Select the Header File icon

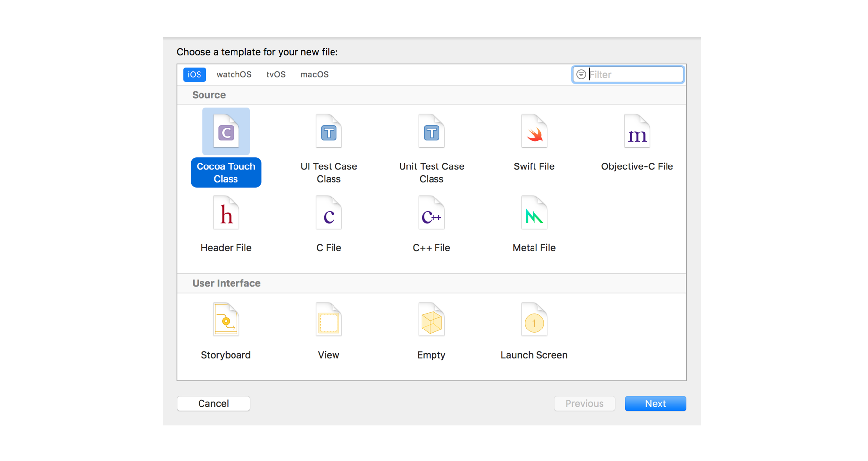[226, 212]
